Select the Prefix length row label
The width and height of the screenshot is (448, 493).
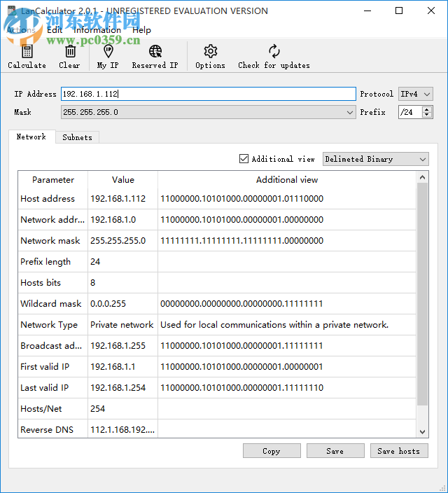pyautogui.click(x=45, y=262)
